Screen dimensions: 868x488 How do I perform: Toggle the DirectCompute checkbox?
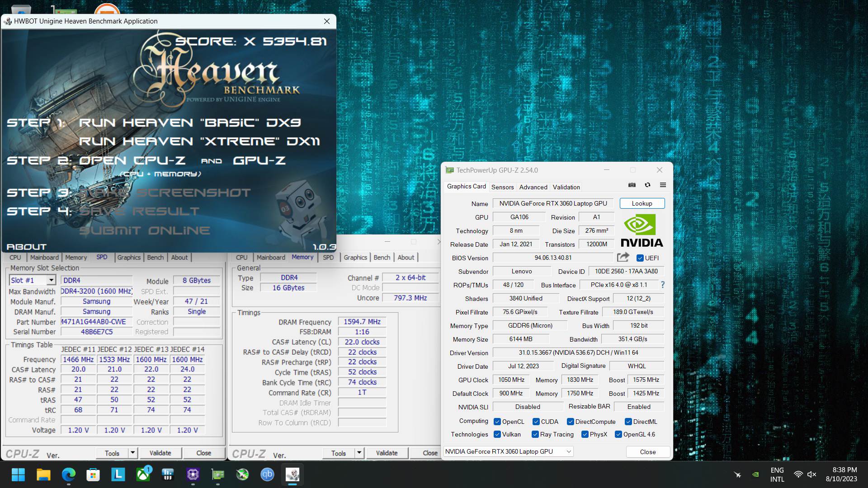(571, 422)
